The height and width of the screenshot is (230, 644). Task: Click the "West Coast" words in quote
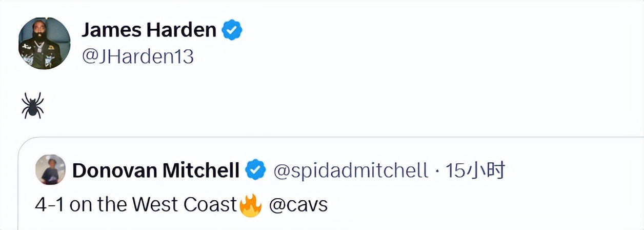(184, 205)
